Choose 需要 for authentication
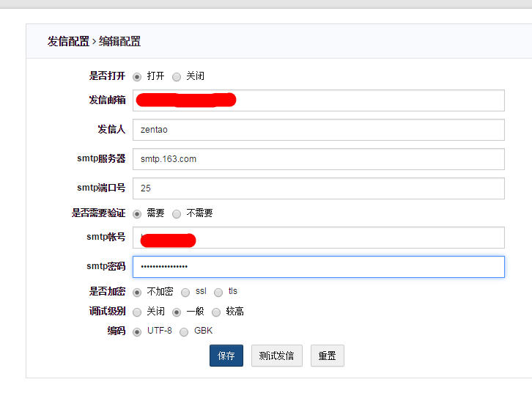Viewport: 532px width, 393px height. coord(137,214)
